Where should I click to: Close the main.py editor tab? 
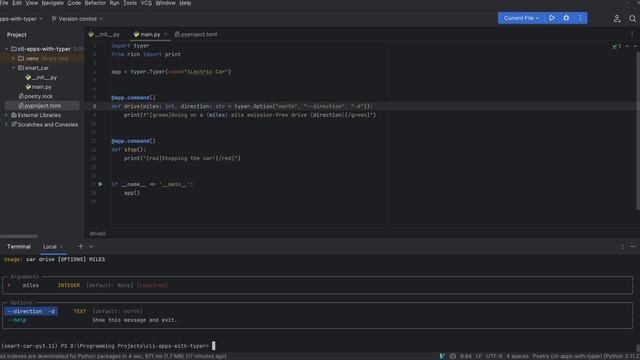165,34
